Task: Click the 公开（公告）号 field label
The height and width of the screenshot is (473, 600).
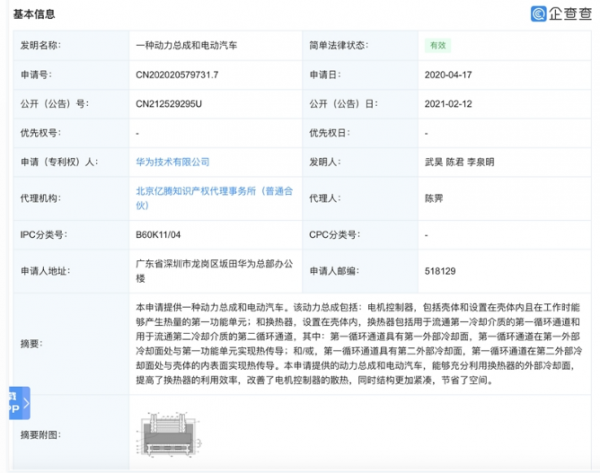Action: [x=54, y=104]
